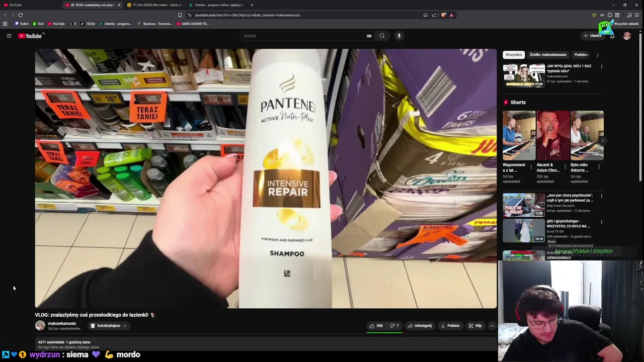Open 'Było miło #shorts' short thumbnail
Image resolution: width=644 pixels, height=362 pixels.
click(x=587, y=135)
